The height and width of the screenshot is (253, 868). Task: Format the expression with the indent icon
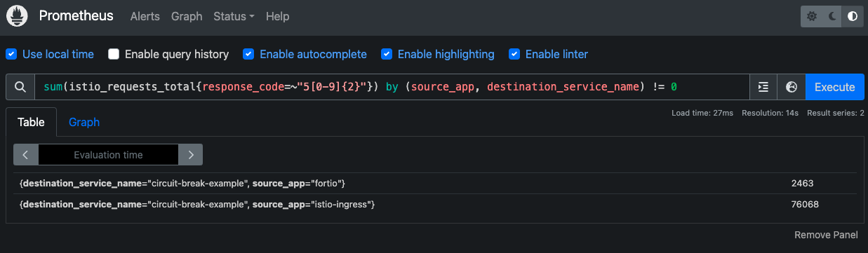point(763,87)
